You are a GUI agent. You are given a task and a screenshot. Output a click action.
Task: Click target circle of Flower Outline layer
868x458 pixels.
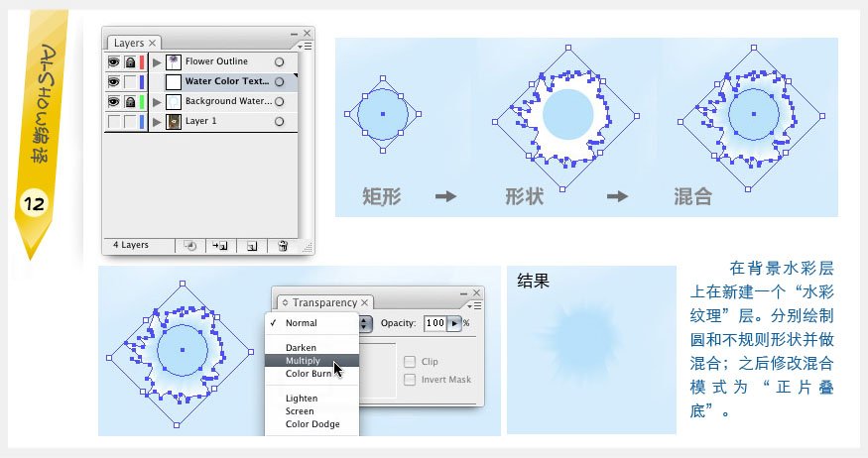click(x=279, y=61)
